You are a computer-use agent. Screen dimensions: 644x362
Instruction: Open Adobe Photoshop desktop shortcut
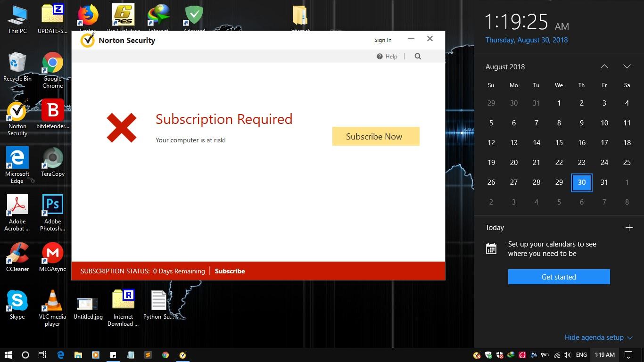click(x=53, y=213)
